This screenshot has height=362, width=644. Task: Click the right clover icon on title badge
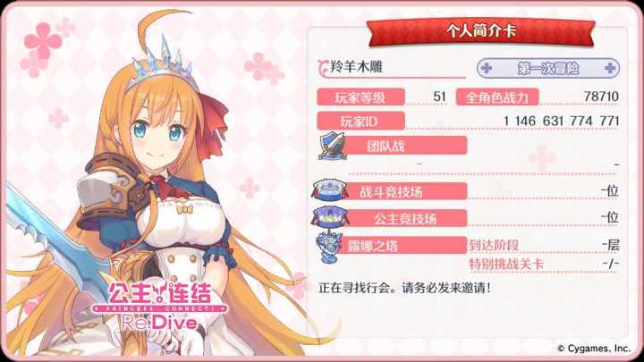(x=610, y=68)
